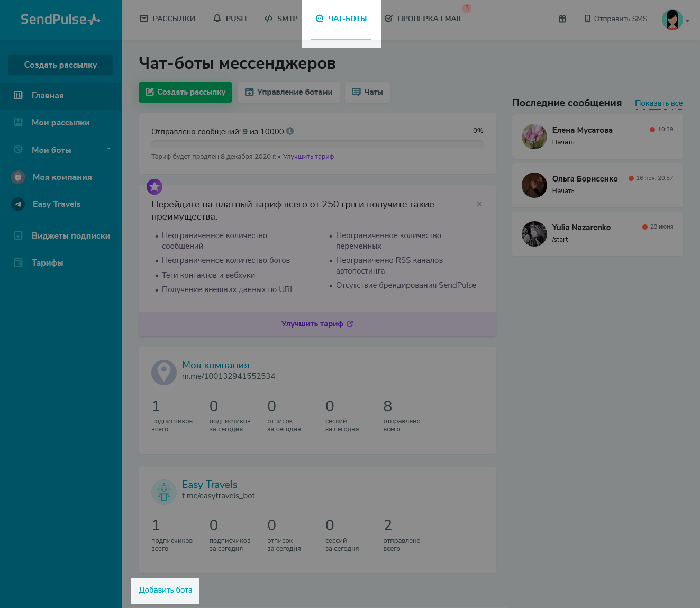The height and width of the screenshot is (608, 700).
Task: Open Моя компания bot title link
Action: click(215, 365)
